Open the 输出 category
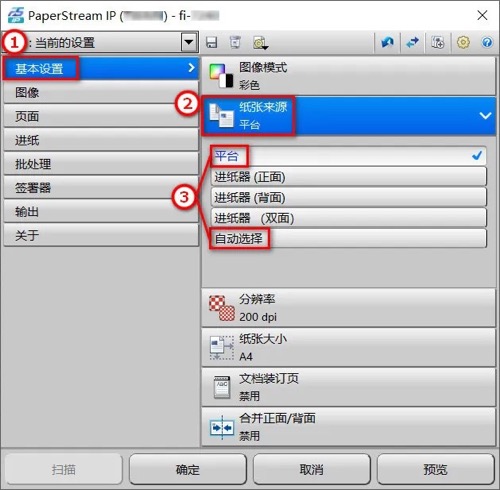This screenshot has height=490, width=500. coord(101,212)
